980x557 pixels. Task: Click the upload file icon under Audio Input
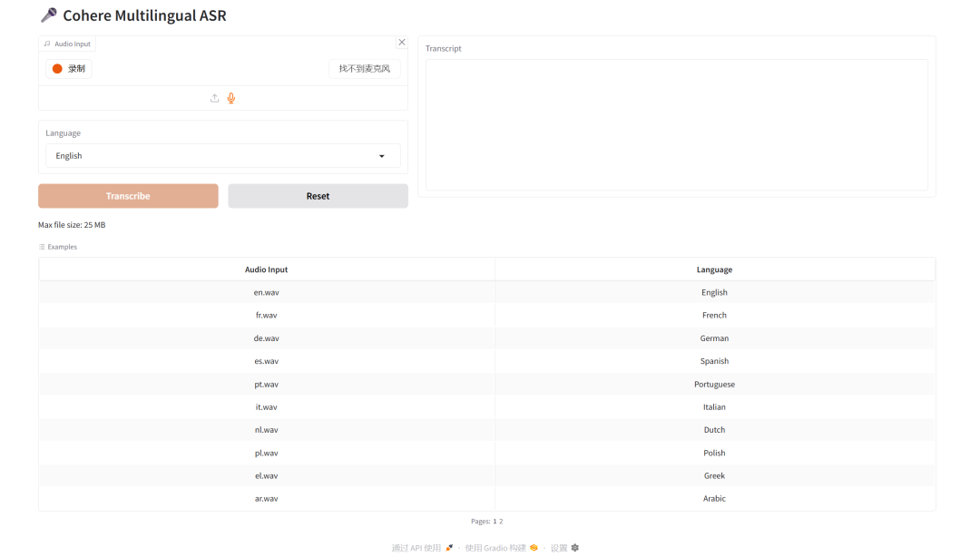click(x=214, y=98)
